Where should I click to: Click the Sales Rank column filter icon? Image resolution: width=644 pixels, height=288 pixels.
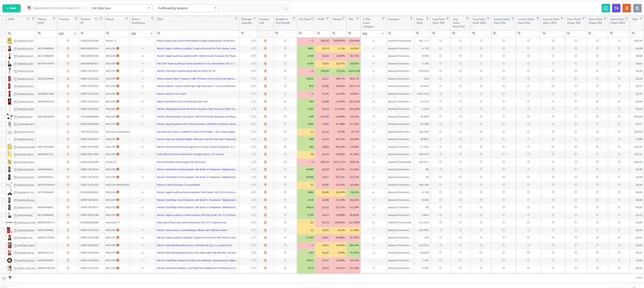428,19
